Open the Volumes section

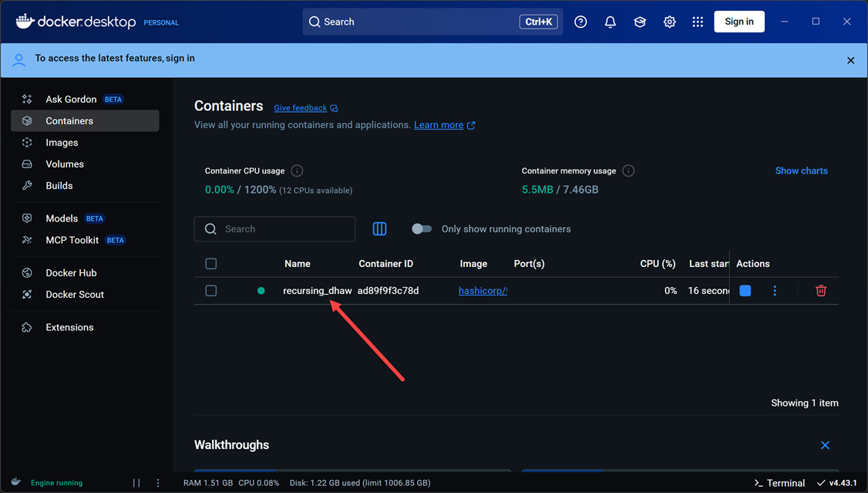click(85, 164)
